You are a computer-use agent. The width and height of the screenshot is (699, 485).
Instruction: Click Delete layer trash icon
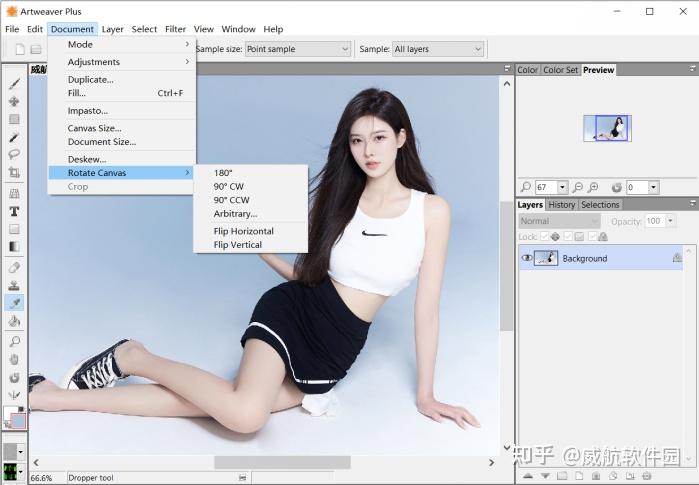coord(647,476)
